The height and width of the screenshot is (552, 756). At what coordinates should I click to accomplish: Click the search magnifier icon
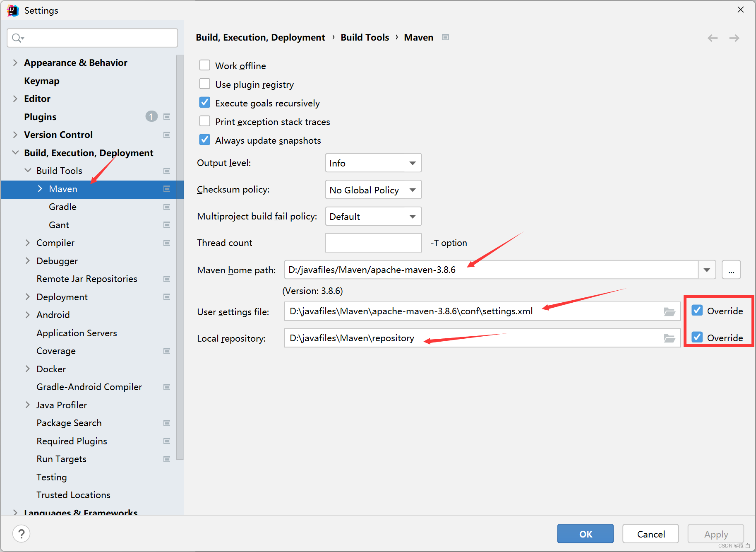click(x=17, y=38)
